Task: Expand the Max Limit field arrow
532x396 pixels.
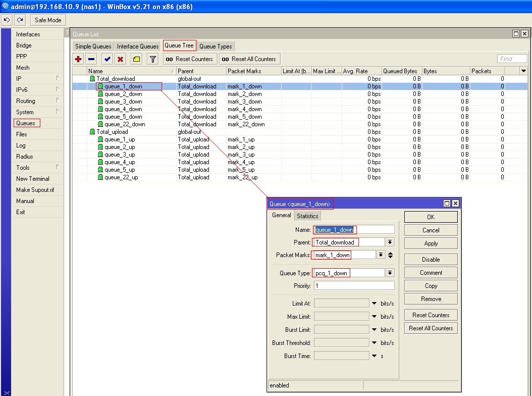Action: tap(374, 317)
